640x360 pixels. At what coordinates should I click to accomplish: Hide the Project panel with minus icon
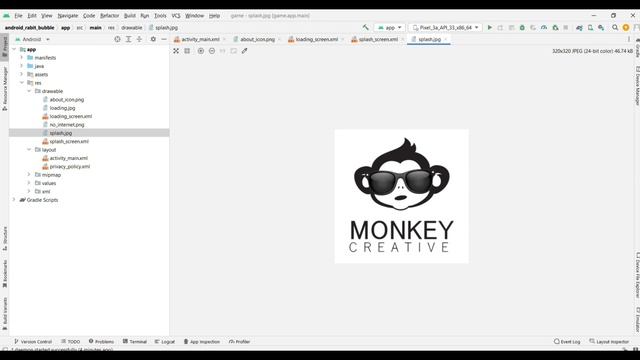tap(164, 39)
